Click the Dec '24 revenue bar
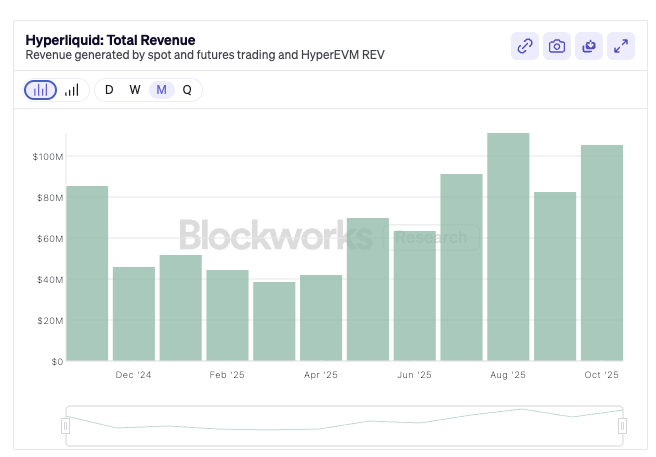This screenshot has width=656, height=457. pyautogui.click(x=134, y=314)
